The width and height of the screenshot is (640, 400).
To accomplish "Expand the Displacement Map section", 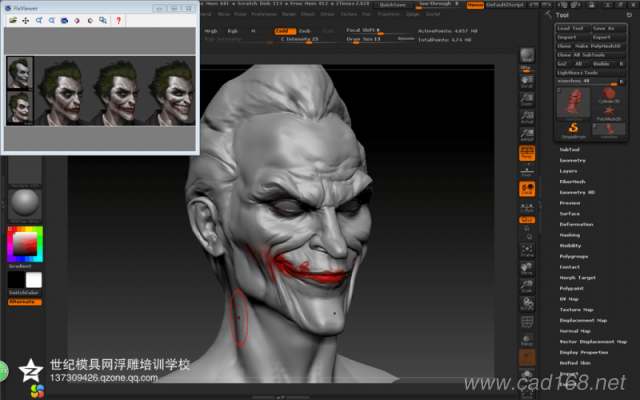I will click(583, 320).
